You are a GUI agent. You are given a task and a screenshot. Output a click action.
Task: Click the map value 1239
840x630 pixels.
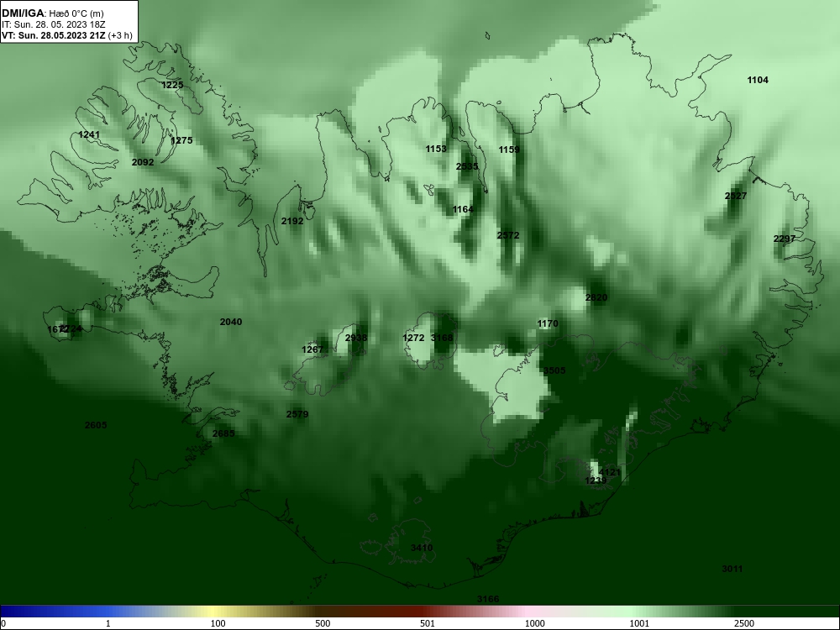click(596, 480)
